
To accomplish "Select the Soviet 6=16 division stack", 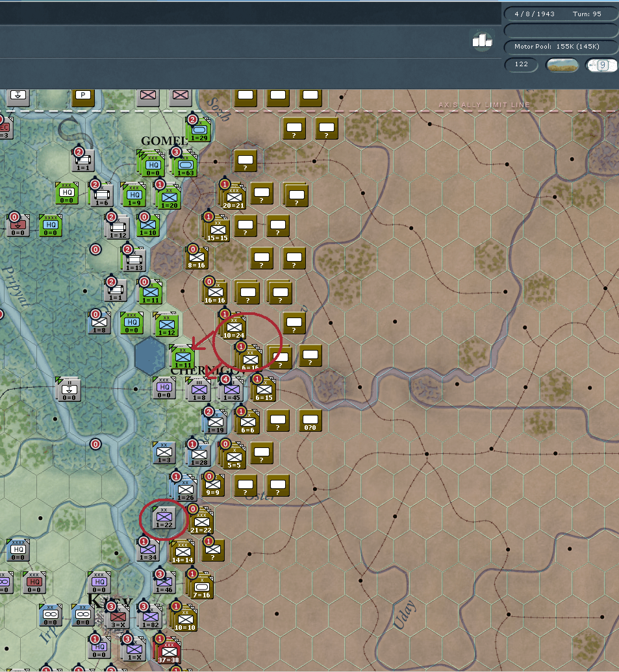I will click(250, 360).
